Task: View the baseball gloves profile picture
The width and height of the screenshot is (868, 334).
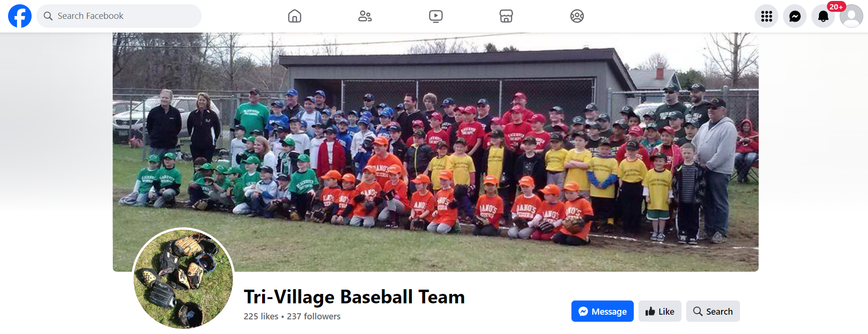Action: 183,278
